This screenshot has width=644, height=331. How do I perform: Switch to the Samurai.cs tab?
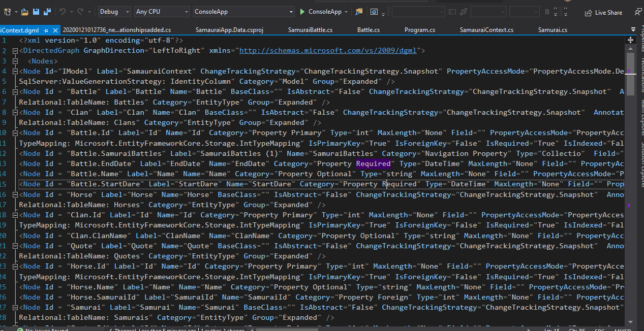pyautogui.click(x=553, y=30)
